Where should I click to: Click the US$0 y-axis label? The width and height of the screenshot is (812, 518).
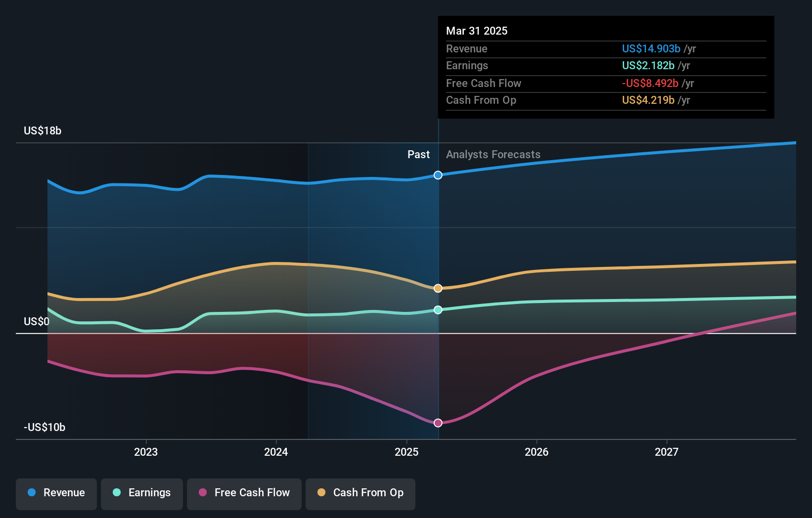[x=37, y=322]
